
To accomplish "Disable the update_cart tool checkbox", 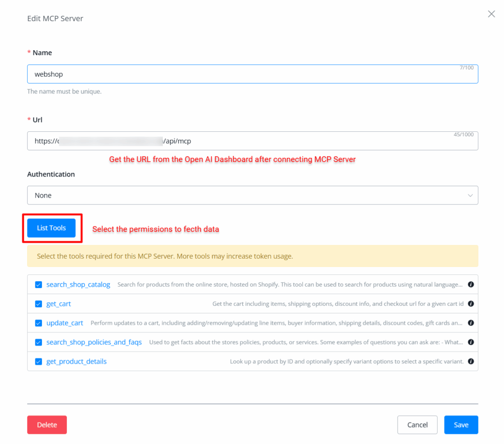I will (x=38, y=323).
